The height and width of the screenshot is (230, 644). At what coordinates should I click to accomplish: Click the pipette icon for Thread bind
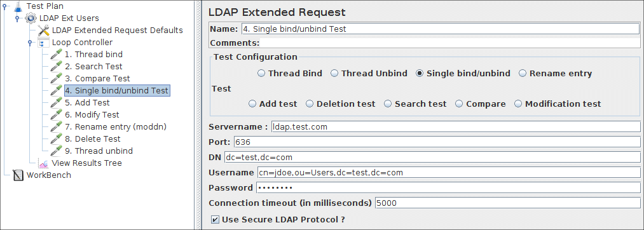tap(56, 55)
